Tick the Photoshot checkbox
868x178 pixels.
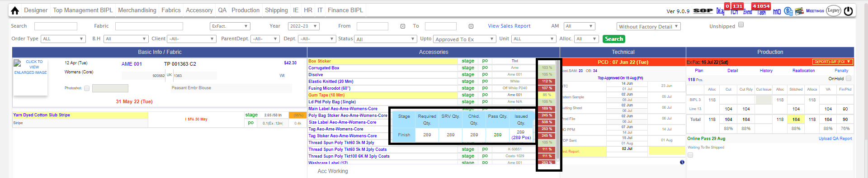(x=87, y=88)
